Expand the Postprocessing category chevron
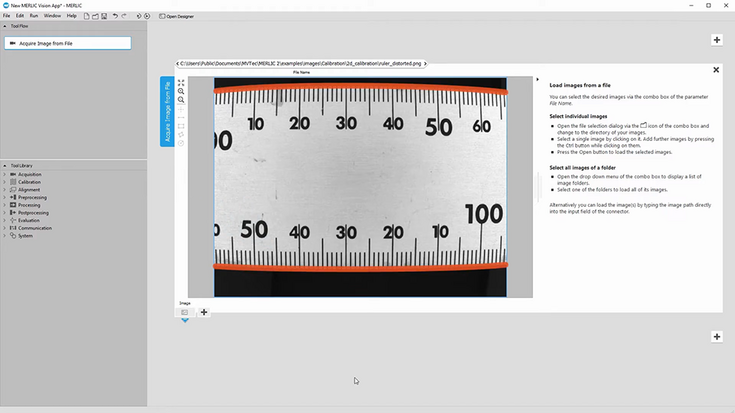The image size is (735, 413). pyautogui.click(x=5, y=213)
